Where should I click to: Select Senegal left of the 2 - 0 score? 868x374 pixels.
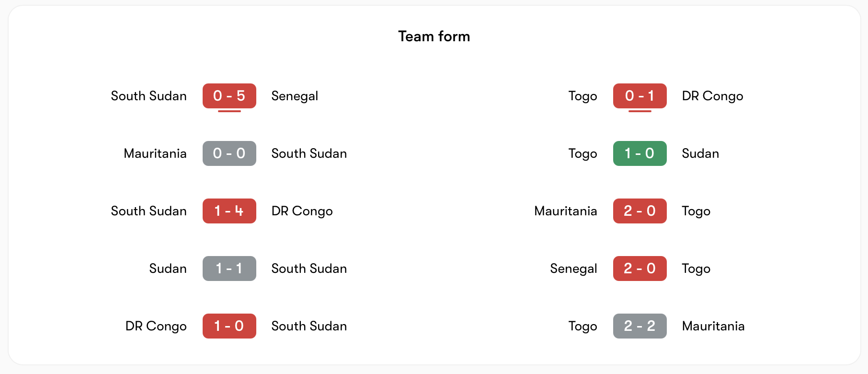pos(573,269)
